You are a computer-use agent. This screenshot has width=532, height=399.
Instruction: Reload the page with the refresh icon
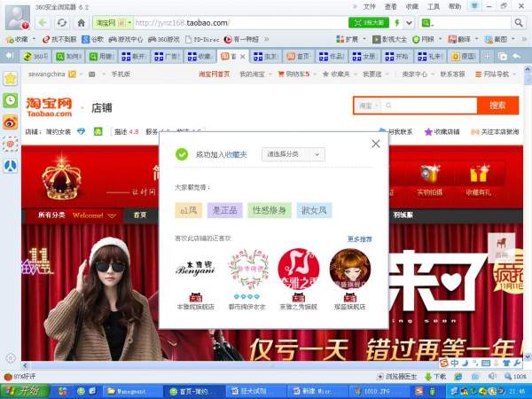pos(62,23)
